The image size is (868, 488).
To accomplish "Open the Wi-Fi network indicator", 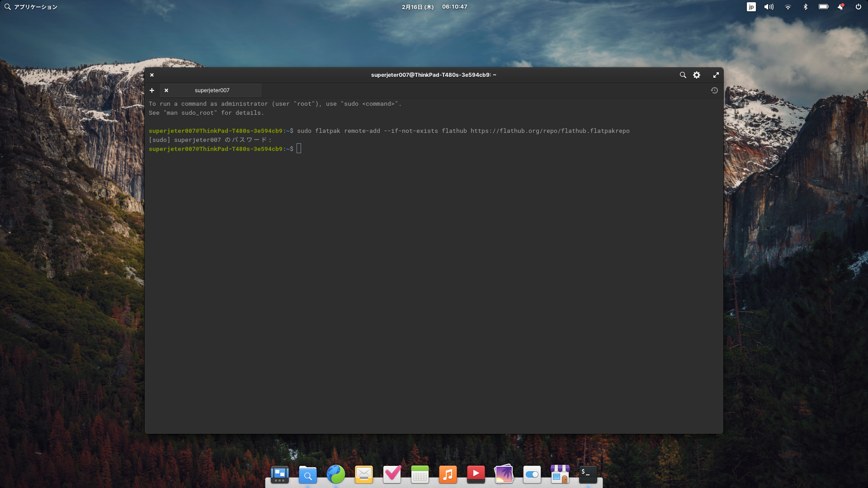I will pos(788,7).
